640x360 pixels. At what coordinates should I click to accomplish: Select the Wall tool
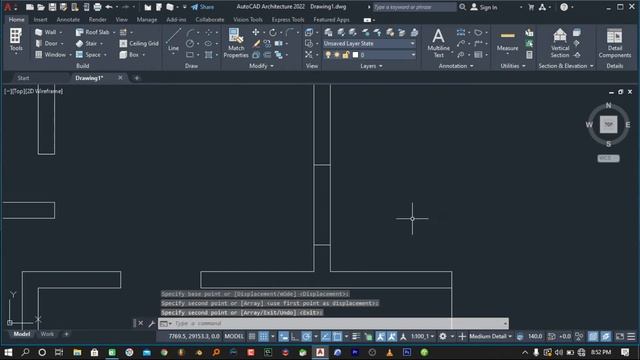[46, 32]
